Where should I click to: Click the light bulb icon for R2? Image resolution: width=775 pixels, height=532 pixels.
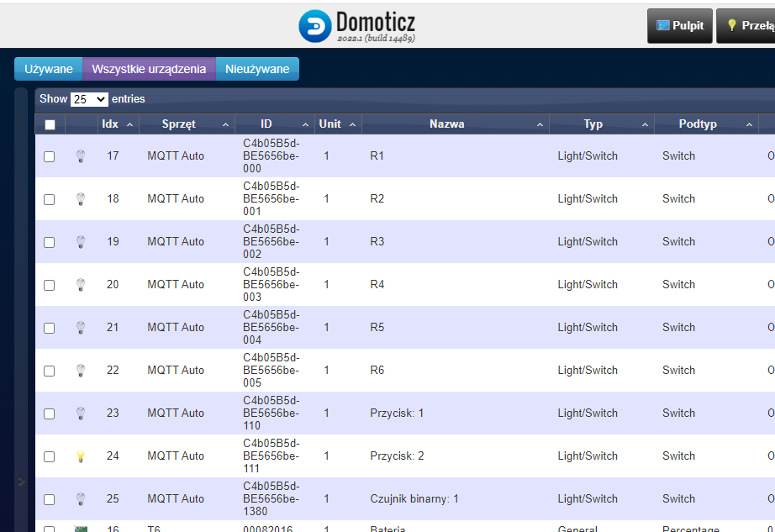click(x=81, y=199)
